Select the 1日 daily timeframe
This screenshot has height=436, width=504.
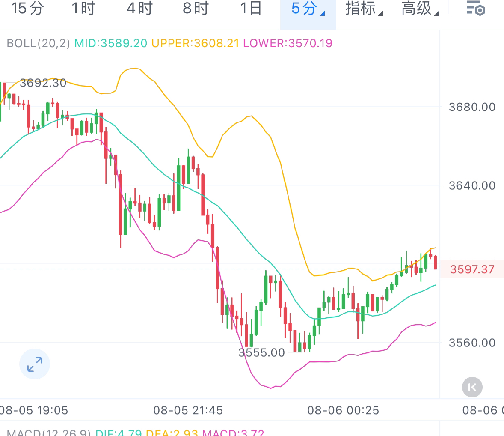pyautogui.click(x=251, y=9)
